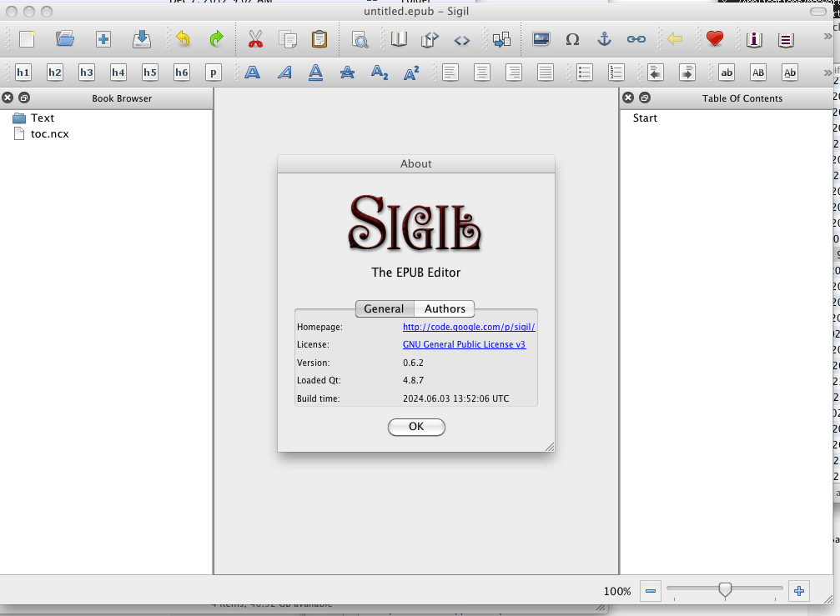
Task: Insert bulleted list
Action: (x=585, y=73)
